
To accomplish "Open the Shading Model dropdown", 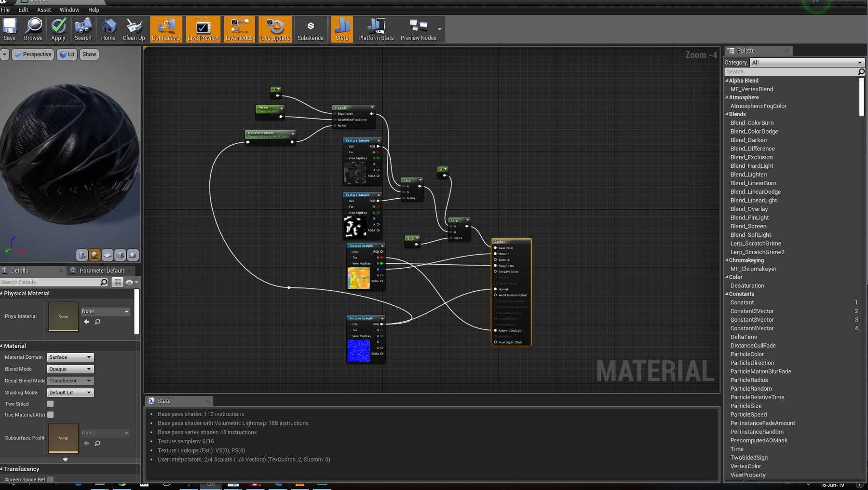I will tap(70, 393).
